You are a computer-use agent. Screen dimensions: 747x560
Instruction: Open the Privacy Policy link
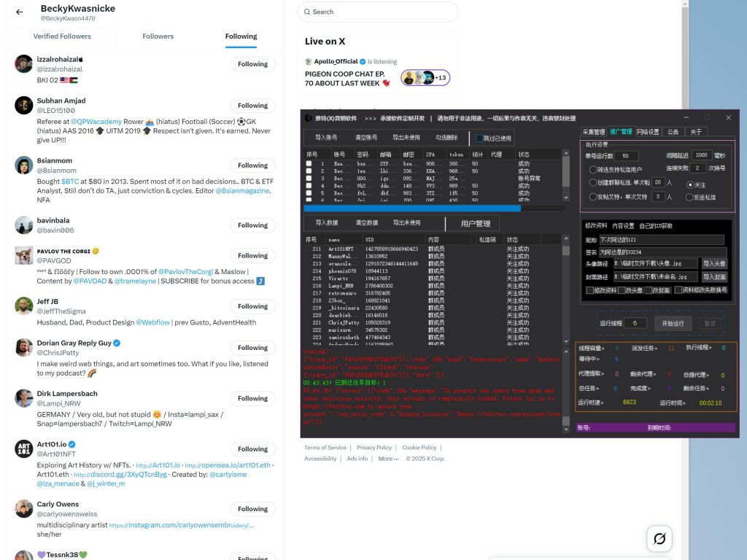coord(374,448)
